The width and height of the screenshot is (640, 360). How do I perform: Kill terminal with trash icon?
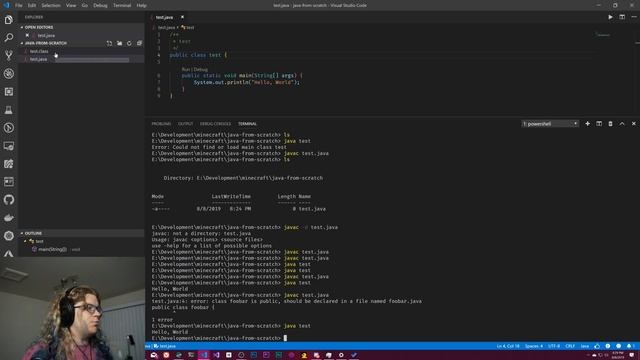(610, 124)
